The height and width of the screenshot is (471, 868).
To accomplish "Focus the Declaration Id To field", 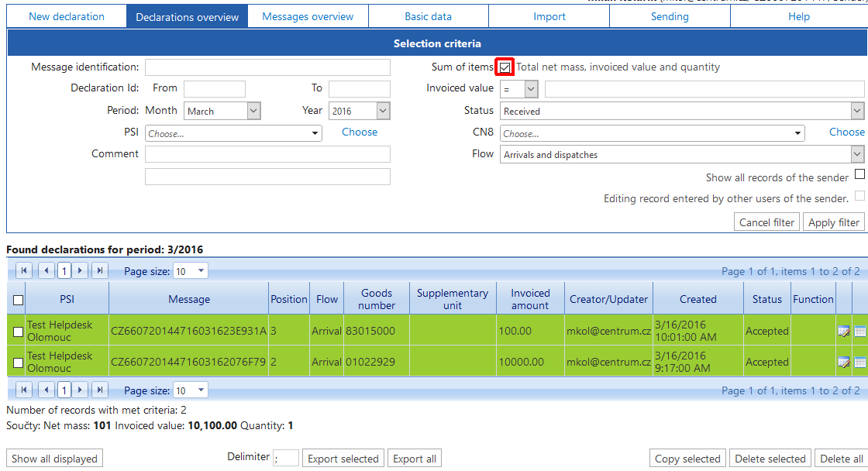I will point(360,88).
